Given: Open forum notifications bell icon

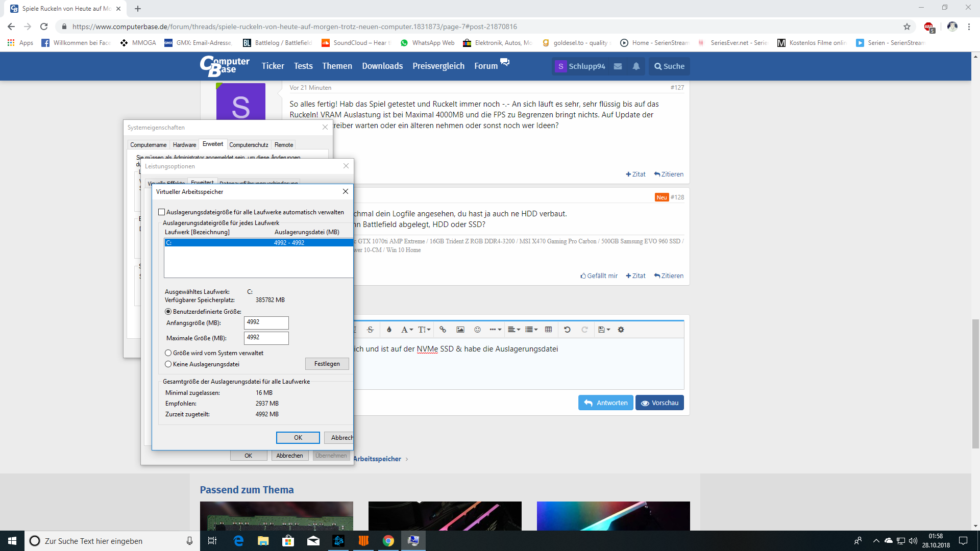Looking at the screenshot, I should pyautogui.click(x=636, y=66).
